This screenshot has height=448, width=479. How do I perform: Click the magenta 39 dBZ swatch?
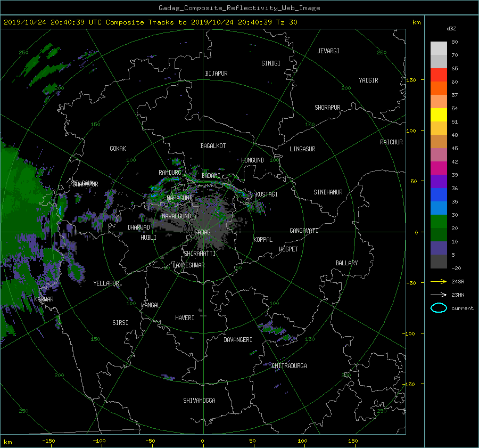point(439,168)
